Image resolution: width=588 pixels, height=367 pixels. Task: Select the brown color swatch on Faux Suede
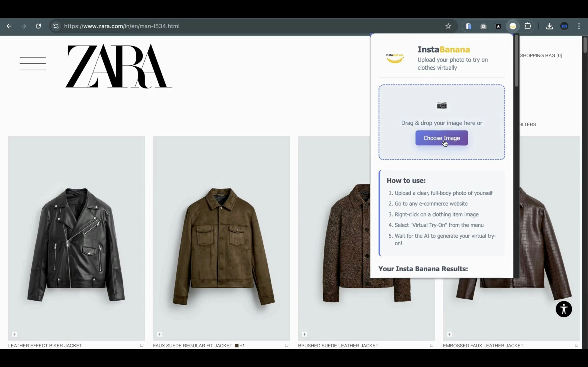(237, 345)
